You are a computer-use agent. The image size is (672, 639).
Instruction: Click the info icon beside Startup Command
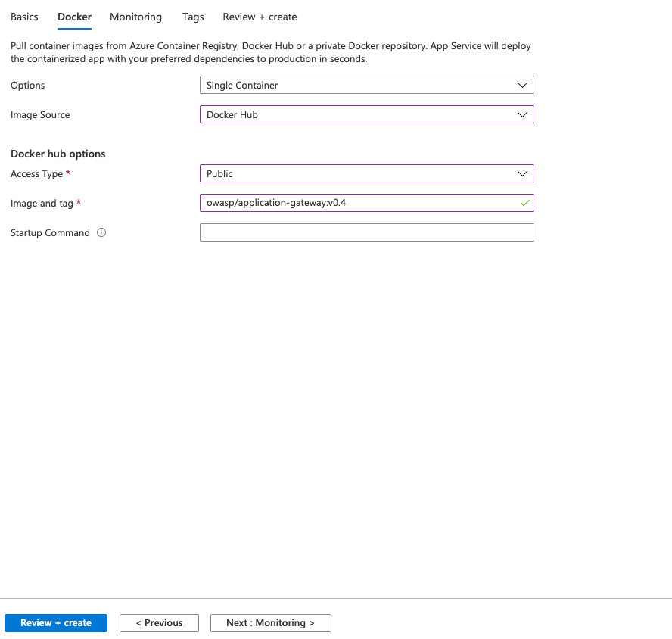point(101,233)
